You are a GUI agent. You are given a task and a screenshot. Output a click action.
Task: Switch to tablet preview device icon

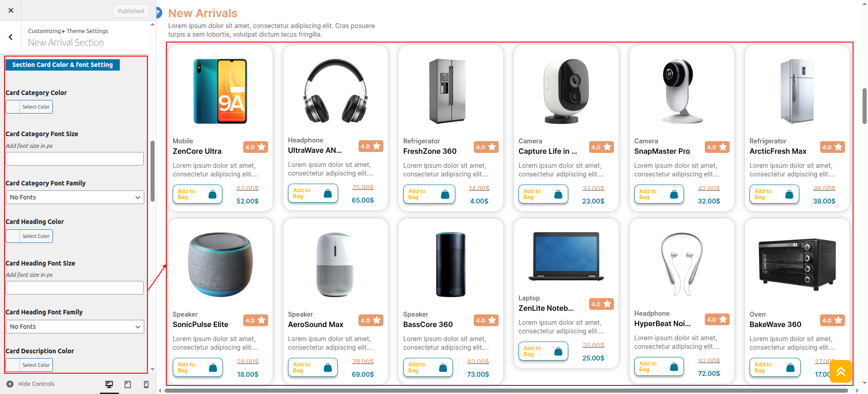click(x=128, y=384)
